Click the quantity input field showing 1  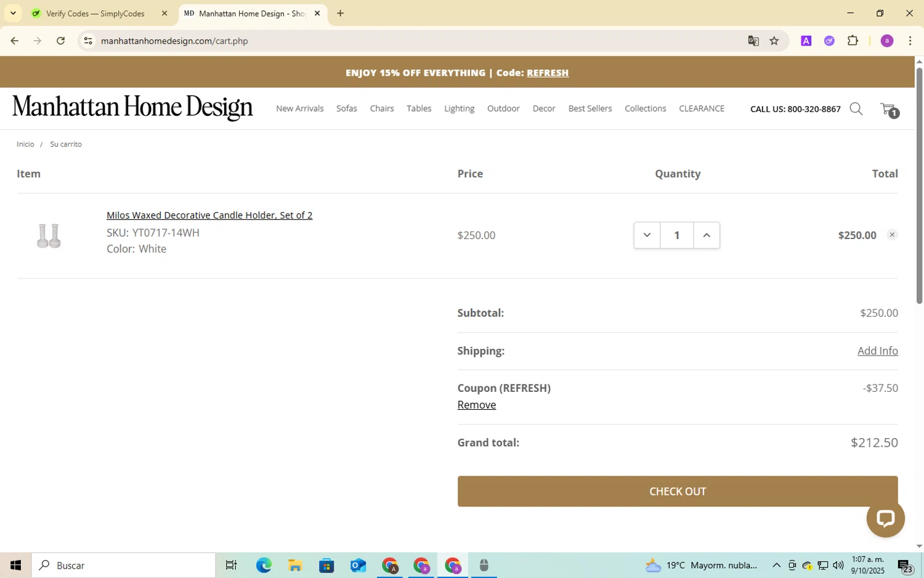pyautogui.click(x=677, y=235)
